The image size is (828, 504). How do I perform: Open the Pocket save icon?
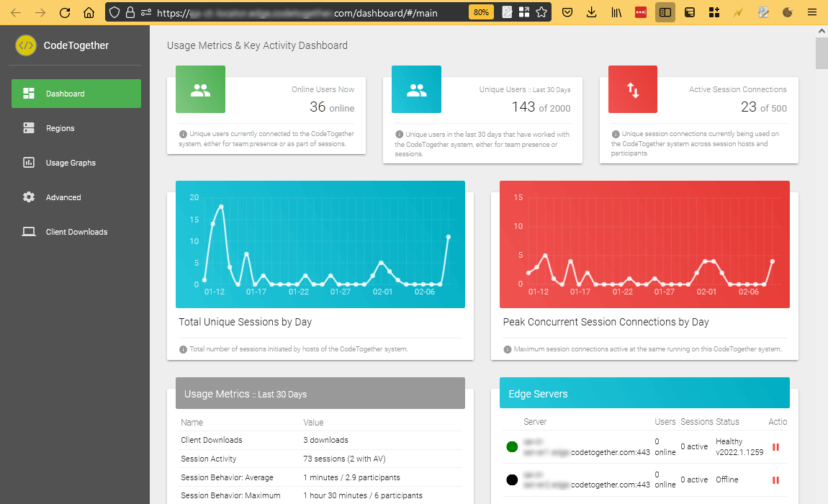(x=567, y=12)
